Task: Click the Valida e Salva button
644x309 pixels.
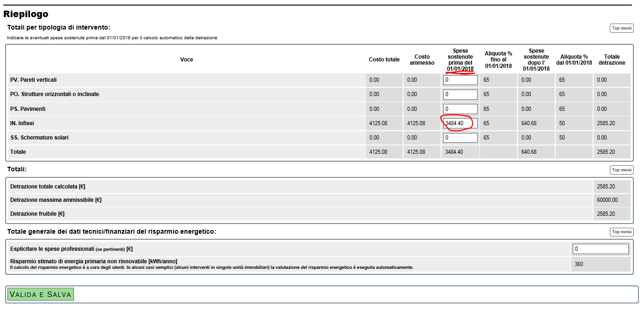Action: [x=40, y=294]
